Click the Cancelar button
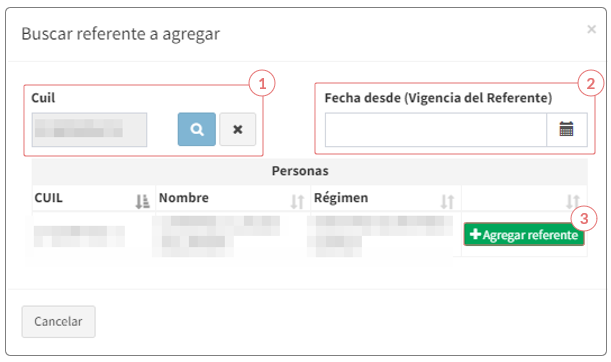The height and width of the screenshot is (362, 611). [58, 321]
